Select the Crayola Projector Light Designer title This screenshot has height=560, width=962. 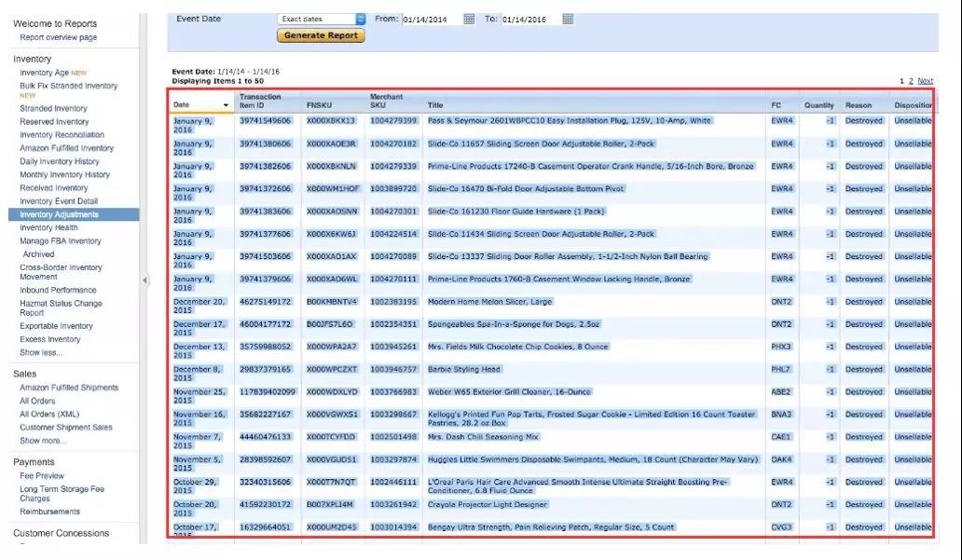tap(488, 504)
